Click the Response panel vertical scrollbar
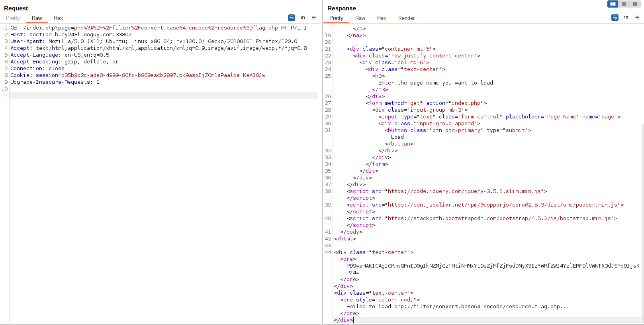The image size is (644, 325). coord(642,223)
